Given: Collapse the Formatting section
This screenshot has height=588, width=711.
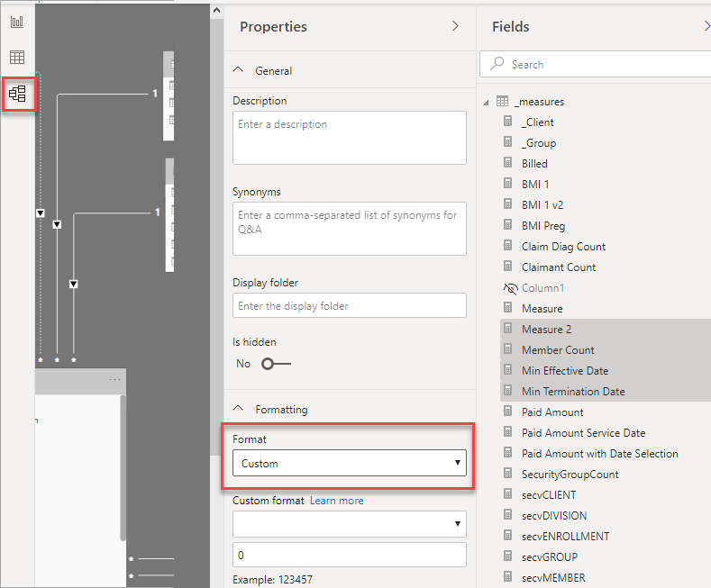Looking at the screenshot, I should click(x=238, y=409).
